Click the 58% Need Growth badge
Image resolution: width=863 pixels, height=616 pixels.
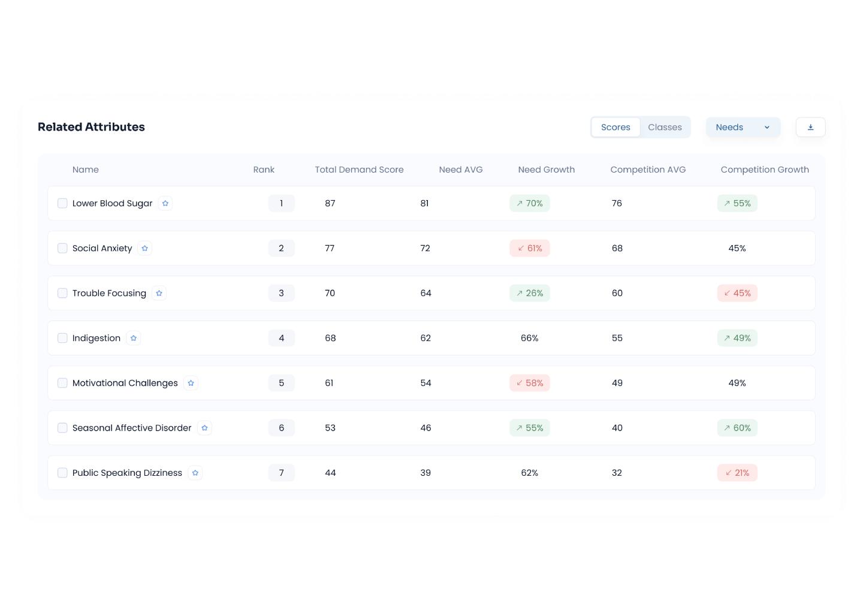click(530, 383)
